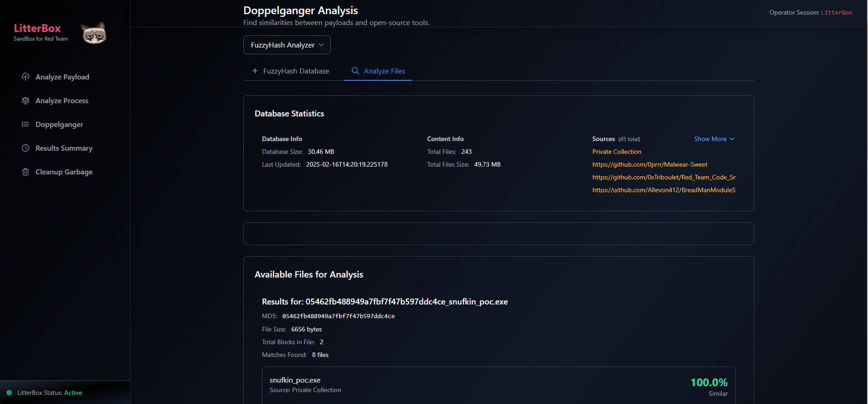Click the LitterBox brand title

click(x=37, y=28)
